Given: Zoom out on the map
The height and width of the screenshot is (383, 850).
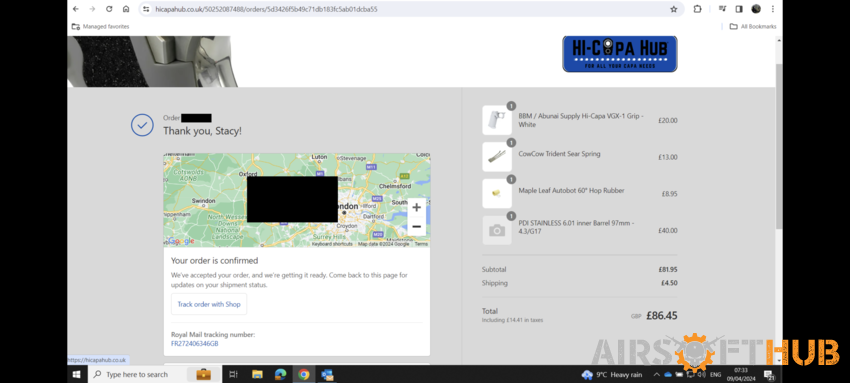Looking at the screenshot, I should 416,226.
